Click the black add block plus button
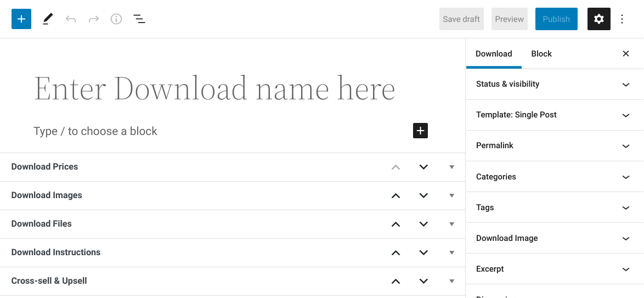 (420, 131)
